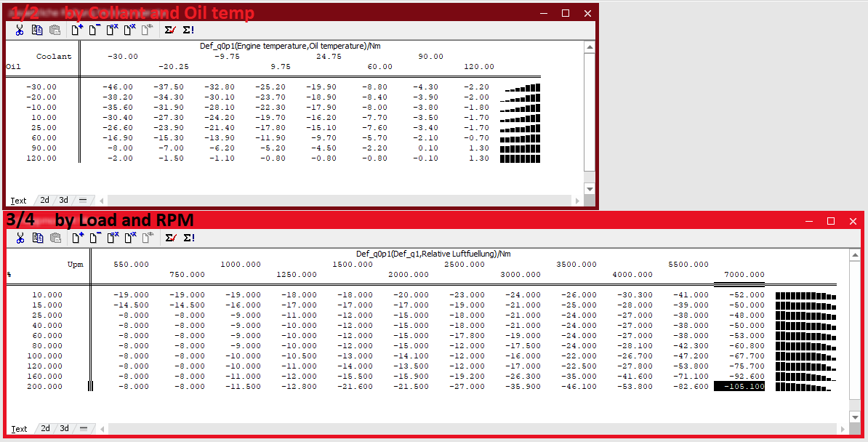
Task: Click the -46.00 cell in the coolant table
Action: [118, 87]
